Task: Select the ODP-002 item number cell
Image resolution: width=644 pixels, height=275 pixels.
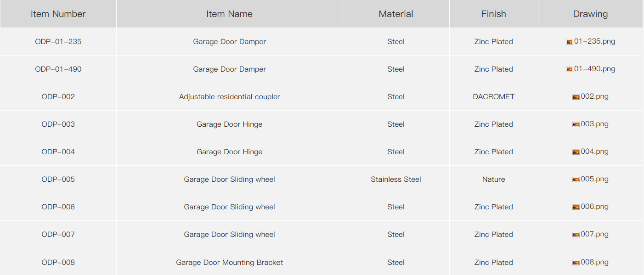Action: tap(58, 96)
